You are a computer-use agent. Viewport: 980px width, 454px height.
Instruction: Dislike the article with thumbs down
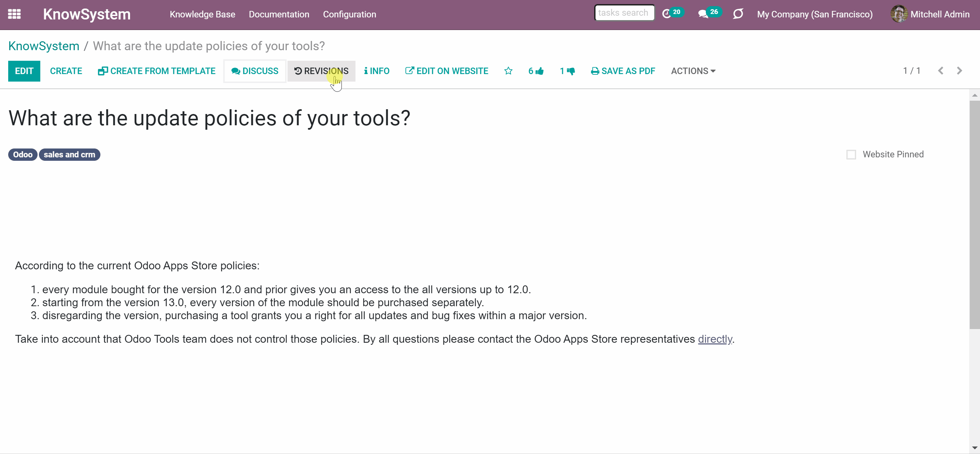567,71
